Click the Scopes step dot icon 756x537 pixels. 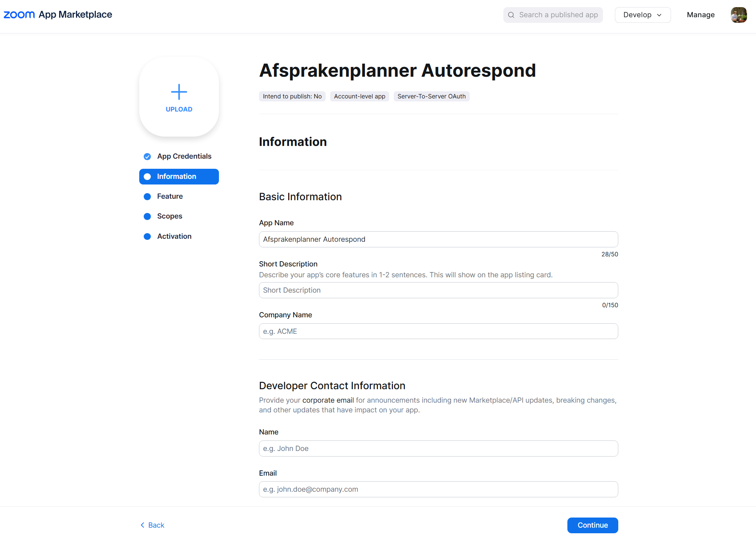point(147,216)
